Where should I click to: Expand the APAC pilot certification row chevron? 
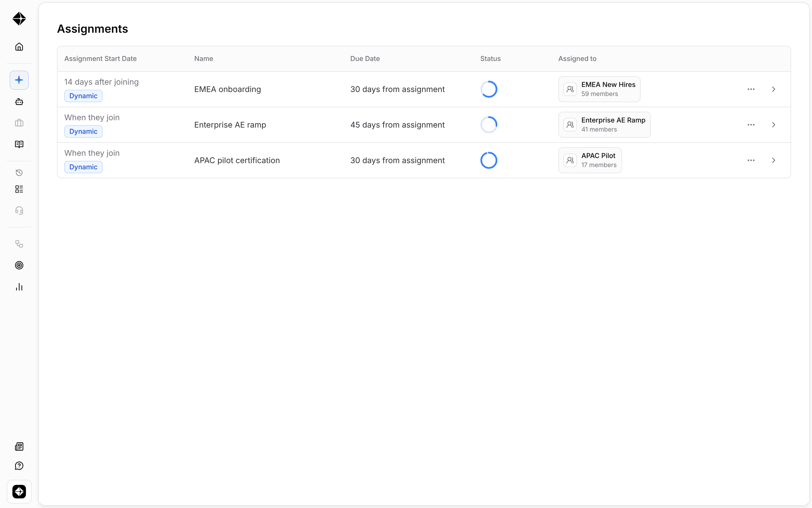pos(773,161)
